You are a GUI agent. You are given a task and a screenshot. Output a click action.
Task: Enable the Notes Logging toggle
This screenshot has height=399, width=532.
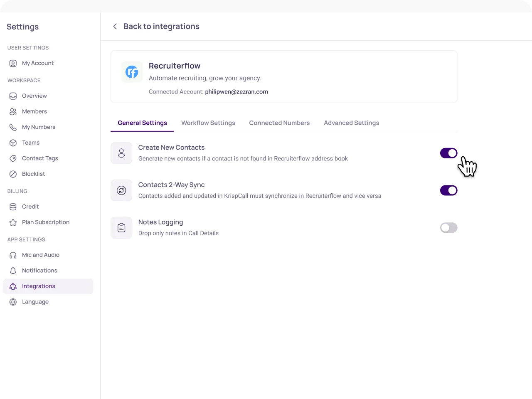pos(448,228)
